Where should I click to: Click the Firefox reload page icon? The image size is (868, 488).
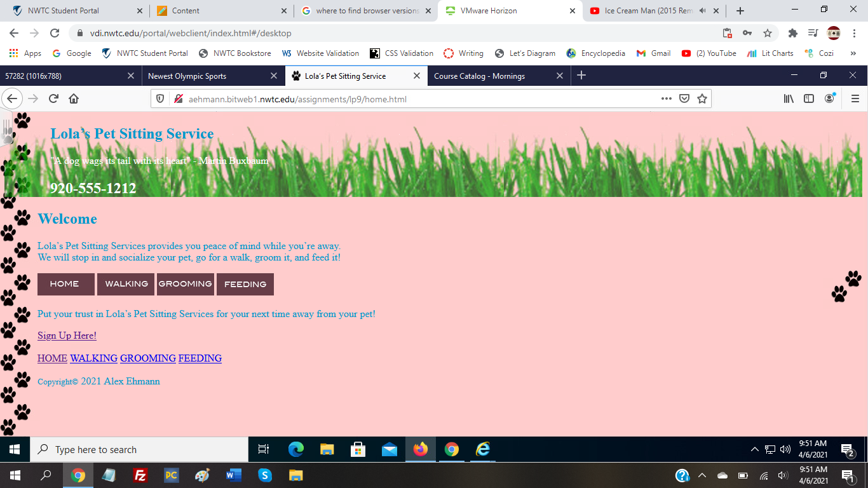[x=53, y=98]
